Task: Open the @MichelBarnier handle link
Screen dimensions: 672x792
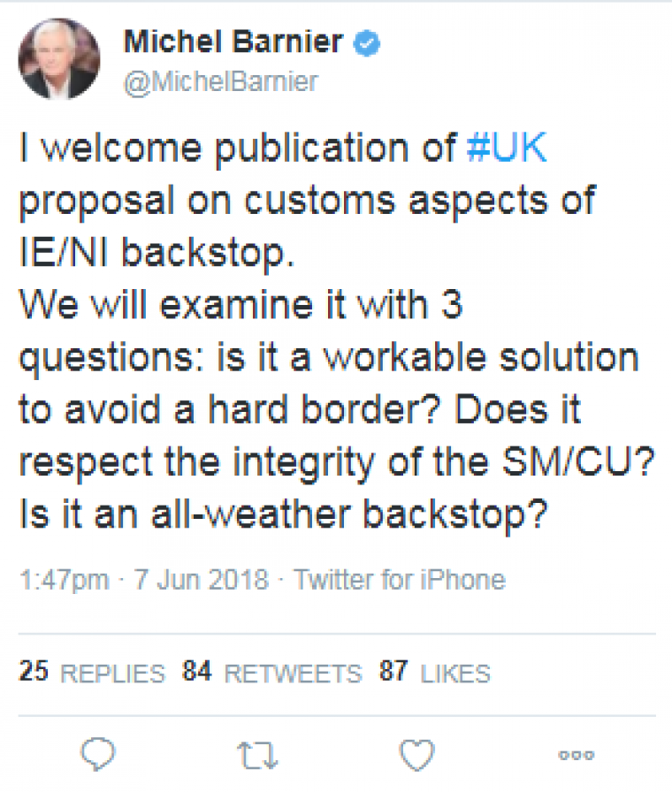Action: coord(220,82)
